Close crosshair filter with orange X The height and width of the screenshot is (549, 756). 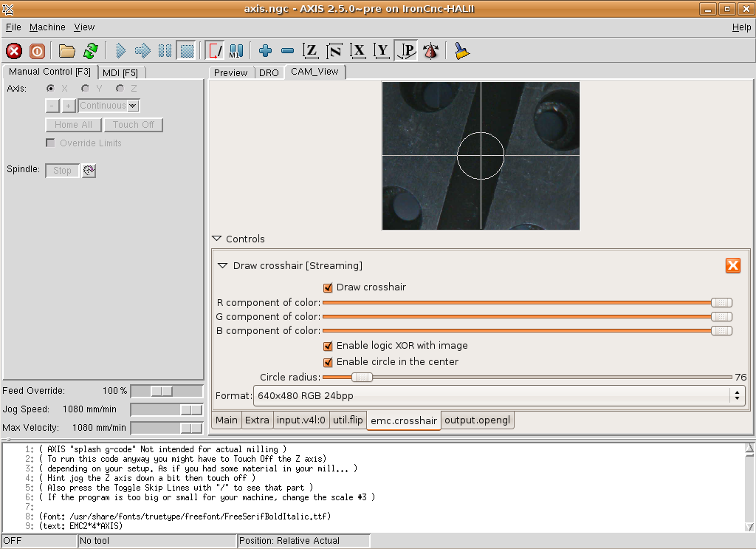[x=733, y=265]
